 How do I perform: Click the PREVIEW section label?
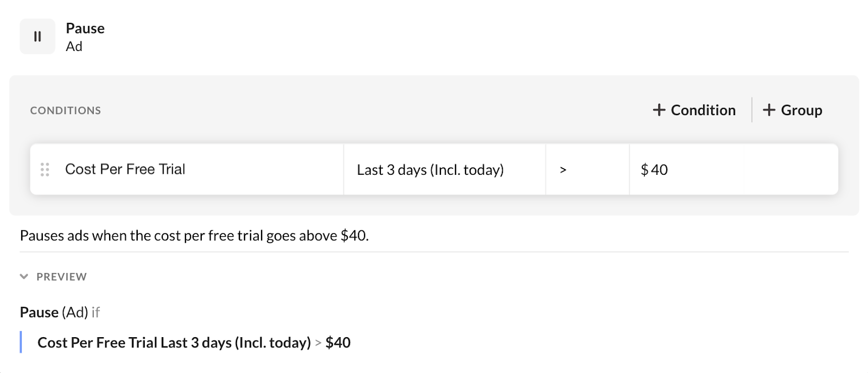point(61,277)
